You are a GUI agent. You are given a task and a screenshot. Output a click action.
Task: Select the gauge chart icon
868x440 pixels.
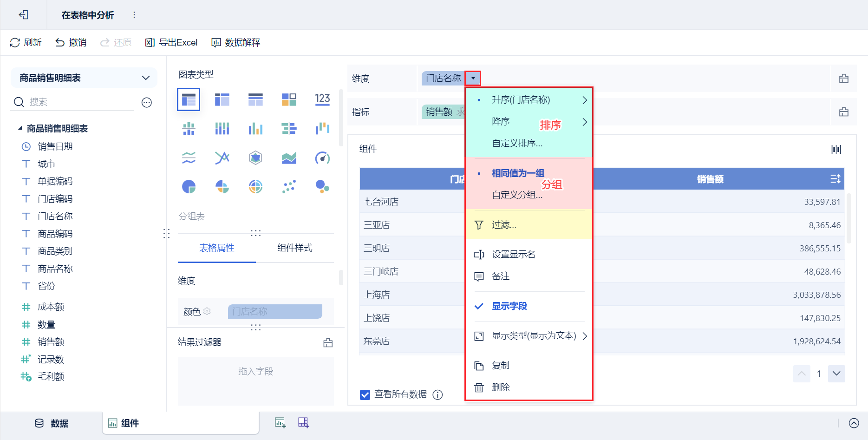pyautogui.click(x=322, y=158)
